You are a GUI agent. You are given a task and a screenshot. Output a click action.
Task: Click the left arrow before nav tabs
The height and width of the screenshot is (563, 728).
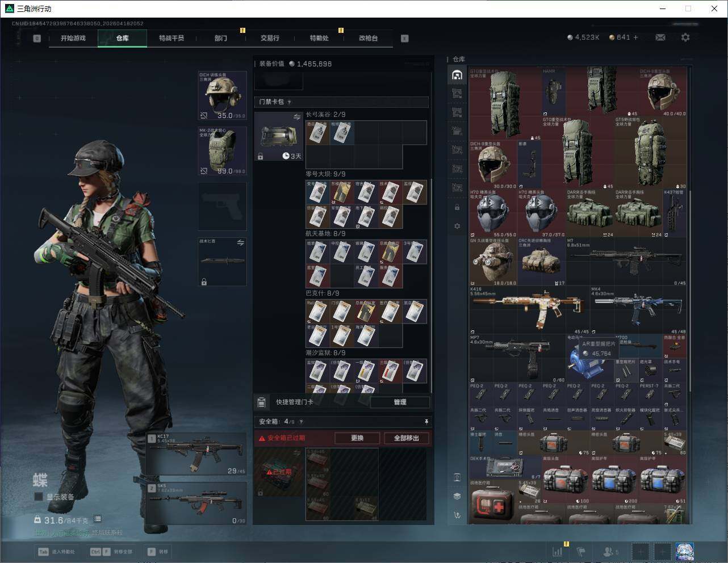pyautogui.click(x=37, y=39)
